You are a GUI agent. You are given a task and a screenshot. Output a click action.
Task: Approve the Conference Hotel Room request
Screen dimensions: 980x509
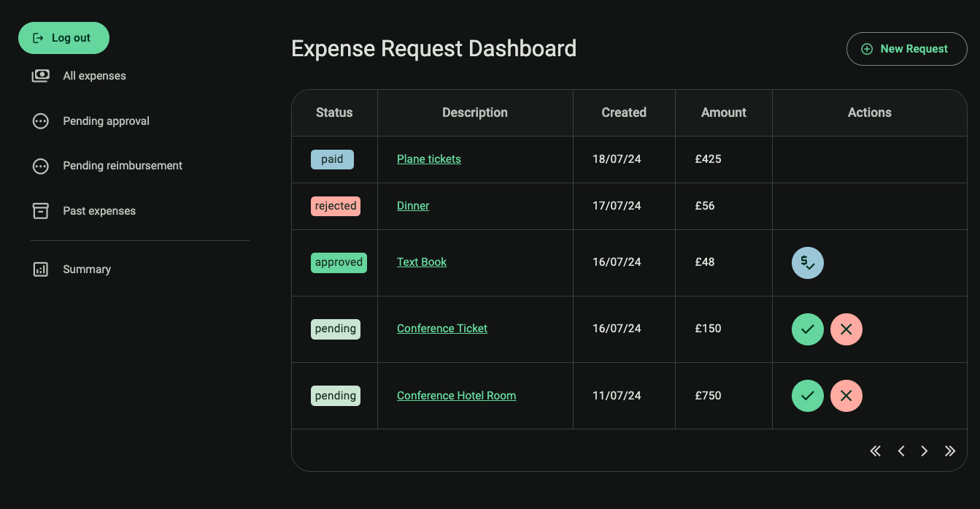point(807,396)
